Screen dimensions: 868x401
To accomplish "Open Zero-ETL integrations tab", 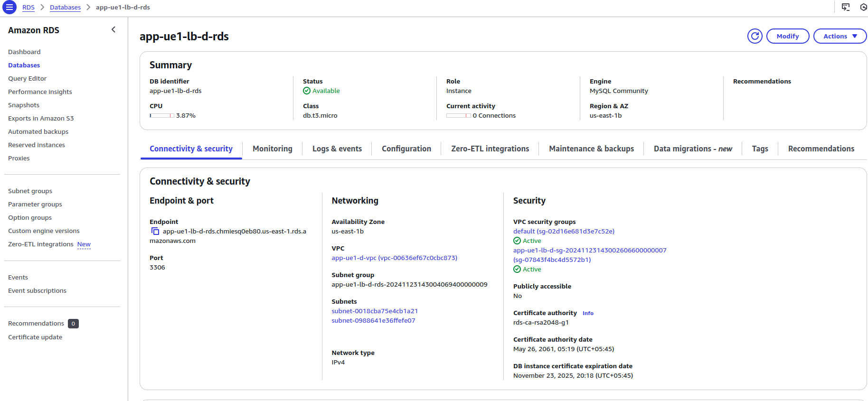I will (x=490, y=149).
